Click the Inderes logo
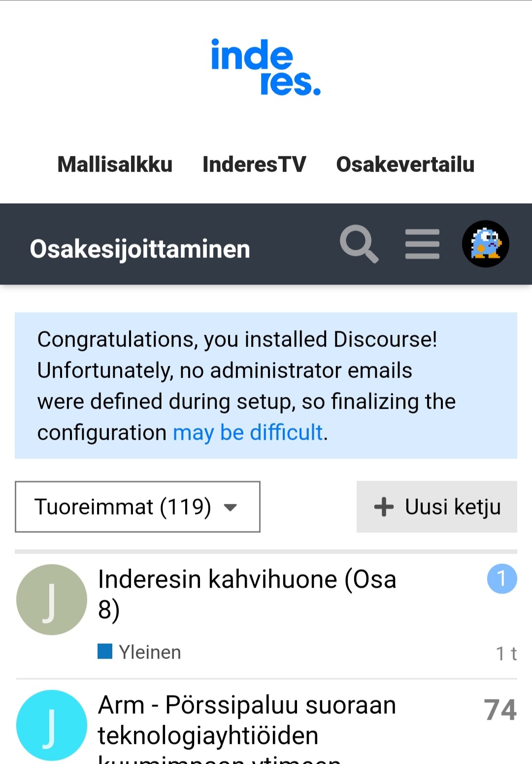Image resolution: width=532 pixels, height=764 pixels. (266, 67)
